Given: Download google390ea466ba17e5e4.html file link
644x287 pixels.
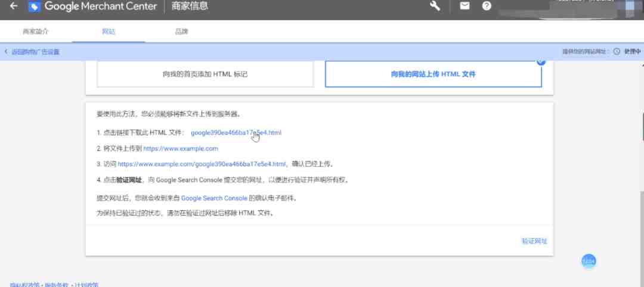Looking at the screenshot, I should pyautogui.click(x=236, y=133).
